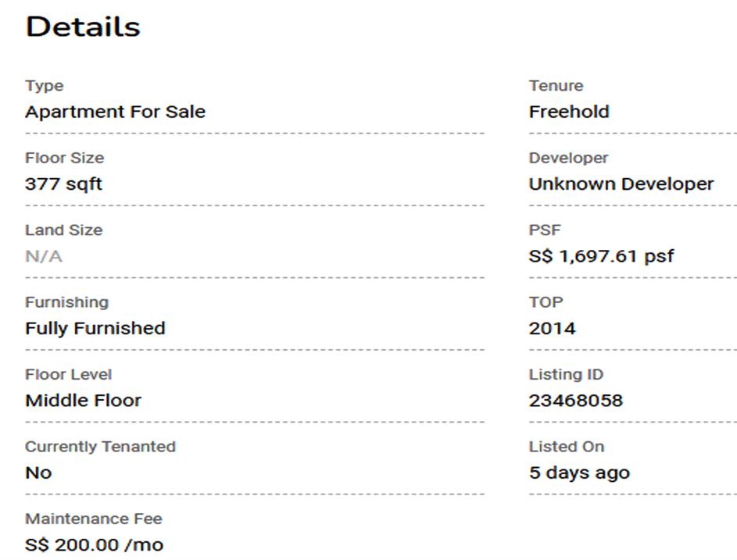Select the 2014 TOP year value
Screen dimensions: 737x560
click(552, 328)
